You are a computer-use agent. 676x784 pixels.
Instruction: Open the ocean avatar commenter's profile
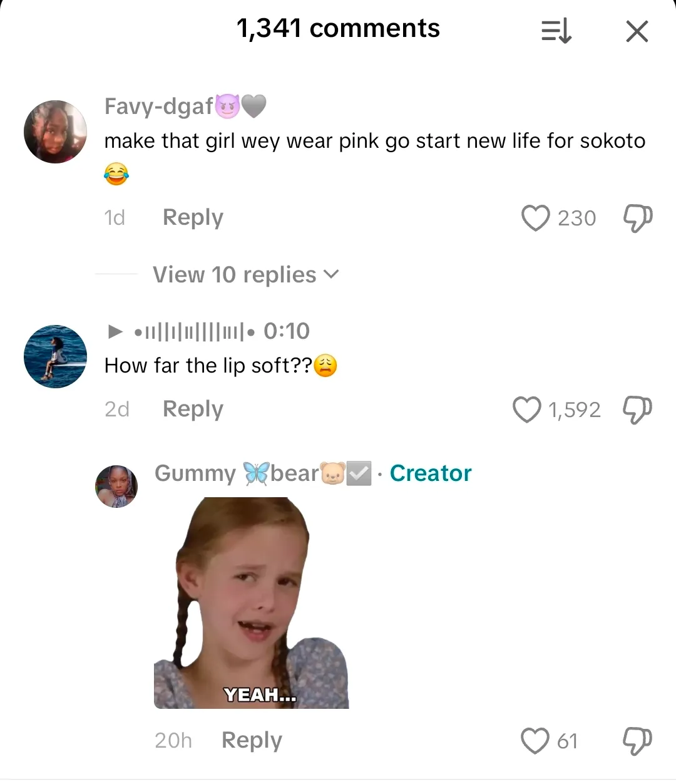(55, 356)
